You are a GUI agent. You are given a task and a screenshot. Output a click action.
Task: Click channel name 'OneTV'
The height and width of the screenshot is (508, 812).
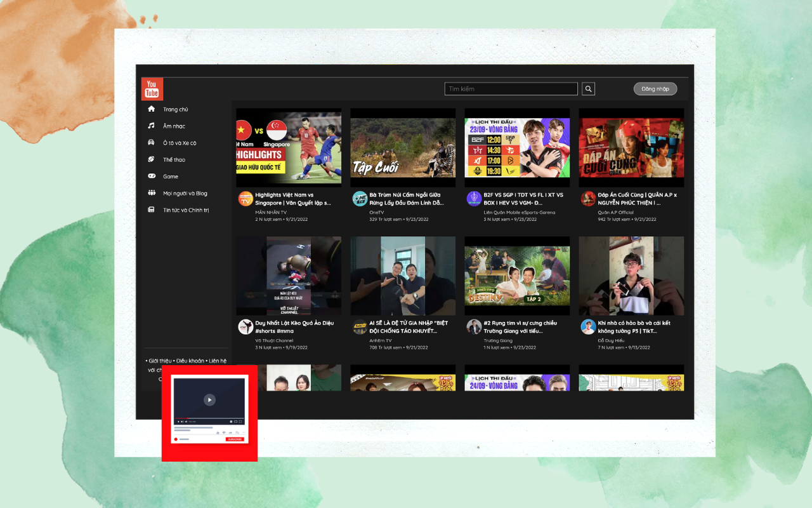(377, 213)
